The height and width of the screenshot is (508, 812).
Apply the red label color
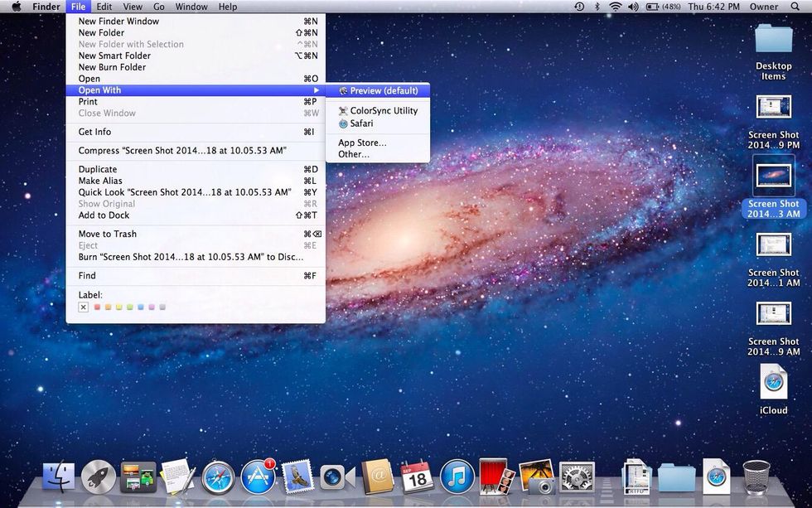[97, 307]
